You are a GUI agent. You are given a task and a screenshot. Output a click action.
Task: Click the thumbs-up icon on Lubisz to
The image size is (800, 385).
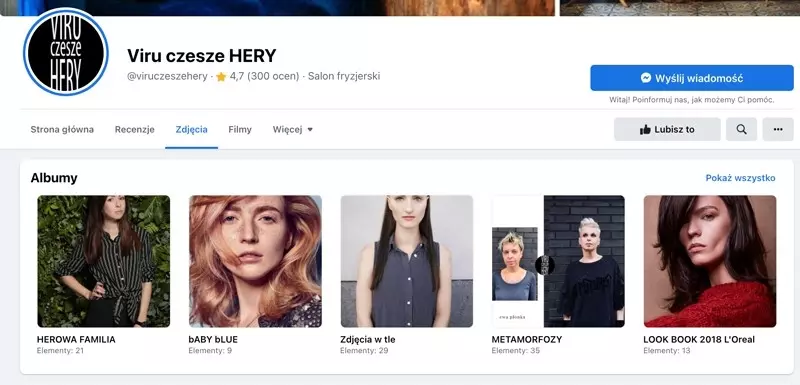645,130
